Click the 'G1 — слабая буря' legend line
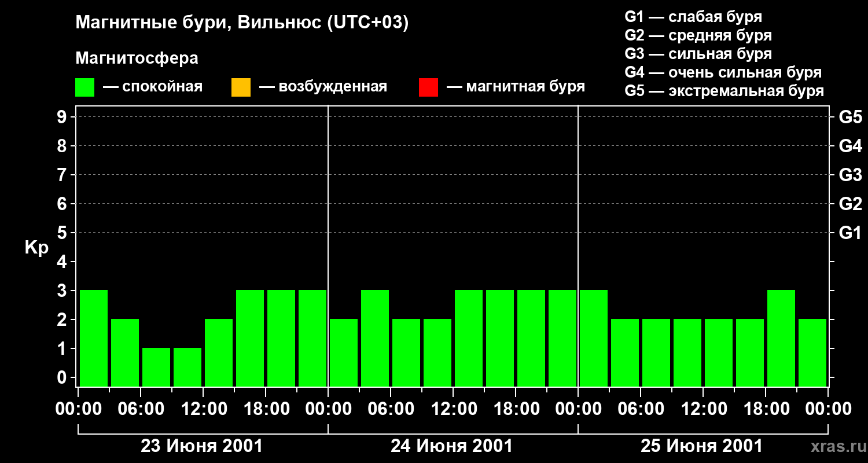Viewport: 868px width, 463px height. tap(693, 17)
